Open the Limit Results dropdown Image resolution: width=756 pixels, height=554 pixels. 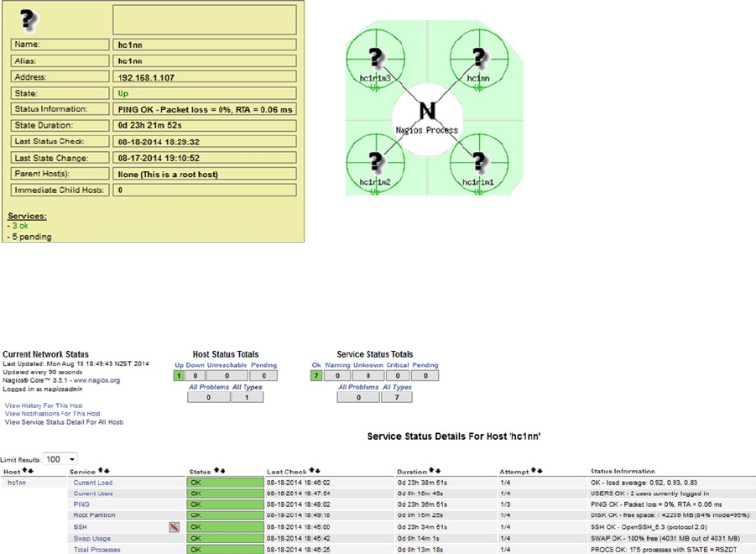(60, 459)
